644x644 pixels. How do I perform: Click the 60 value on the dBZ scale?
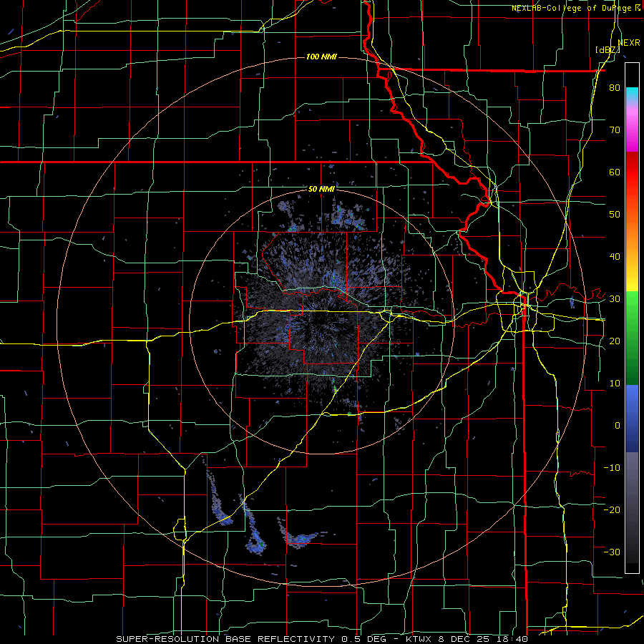point(615,172)
